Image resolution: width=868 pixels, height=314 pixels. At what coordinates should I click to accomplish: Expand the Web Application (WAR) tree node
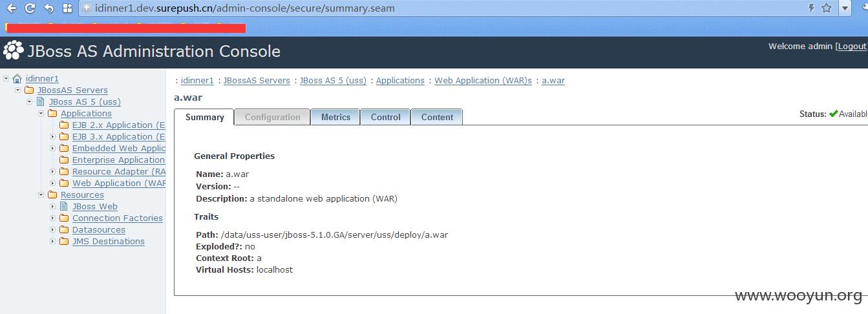(x=52, y=183)
